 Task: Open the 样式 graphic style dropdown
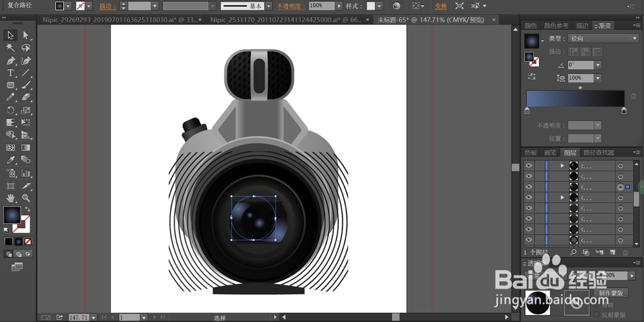tap(379, 6)
